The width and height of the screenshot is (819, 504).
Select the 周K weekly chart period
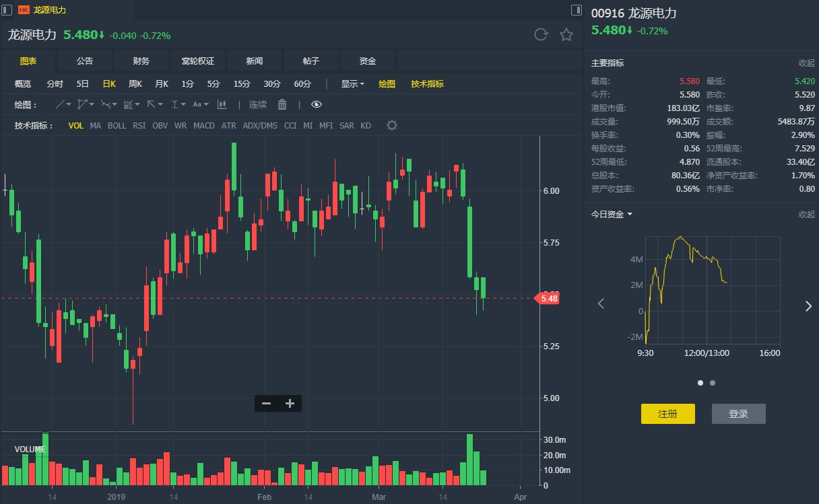click(x=135, y=84)
